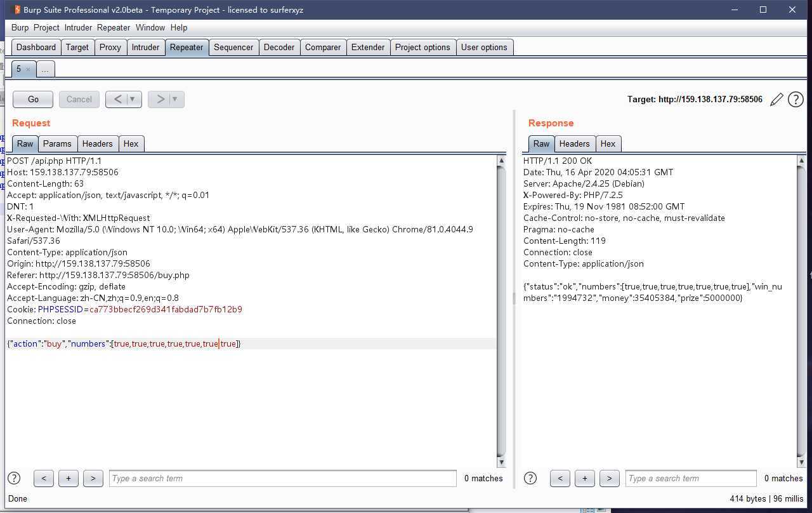Click request pane scrollbar down arrow
Screen dimensions: 812x513
(501, 462)
